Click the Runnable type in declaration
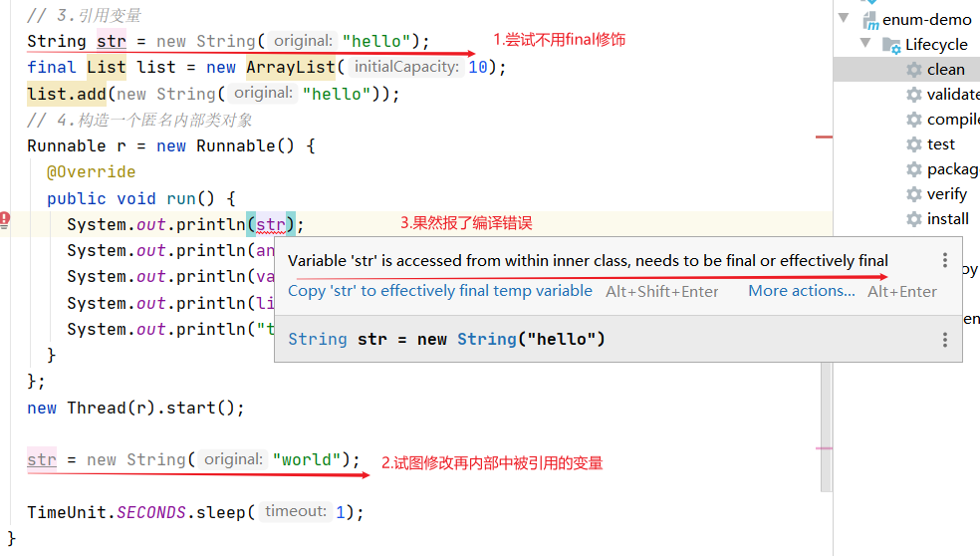The height and width of the screenshot is (556, 980). click(67, 146)
